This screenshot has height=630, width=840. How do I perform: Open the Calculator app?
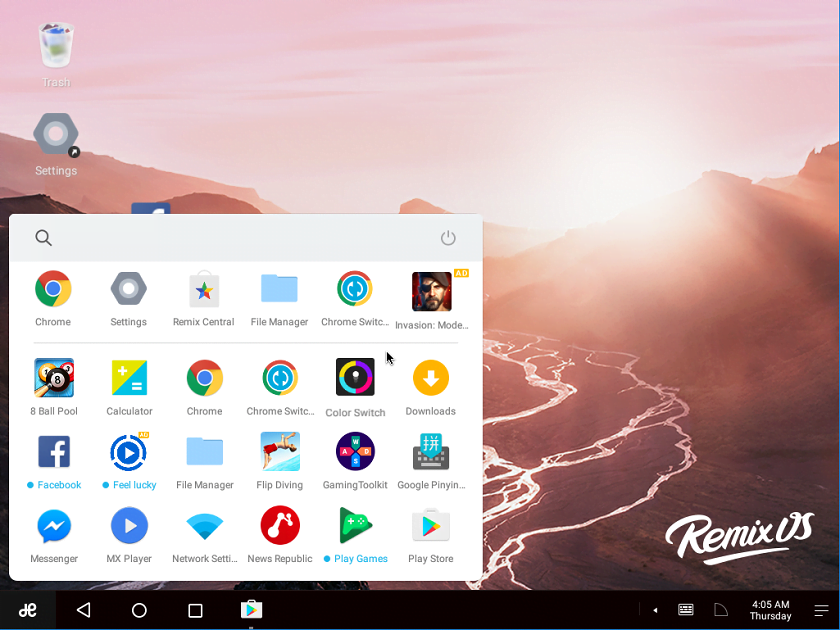point(129,378)
